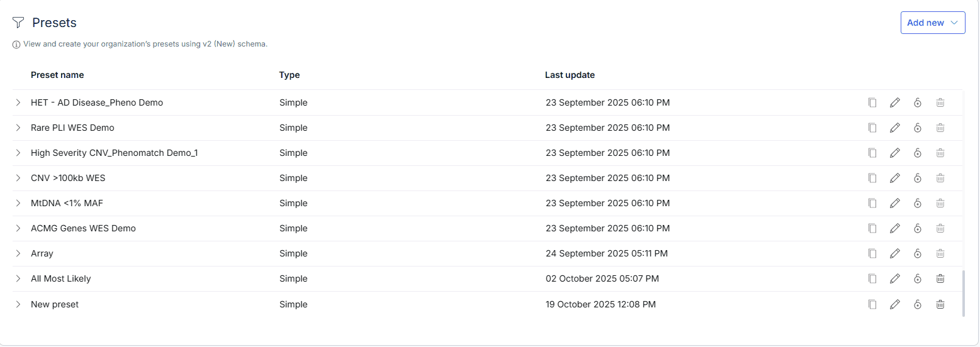Duplicate the Array preset
Viewport: 980px width, 347px height.
(x=872, y=253)
